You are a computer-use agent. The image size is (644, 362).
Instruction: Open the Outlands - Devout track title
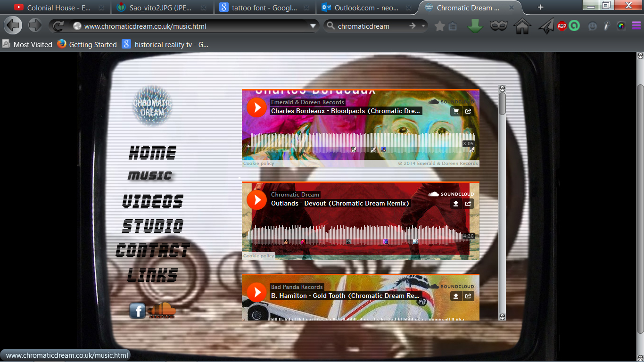pos(340,204)
